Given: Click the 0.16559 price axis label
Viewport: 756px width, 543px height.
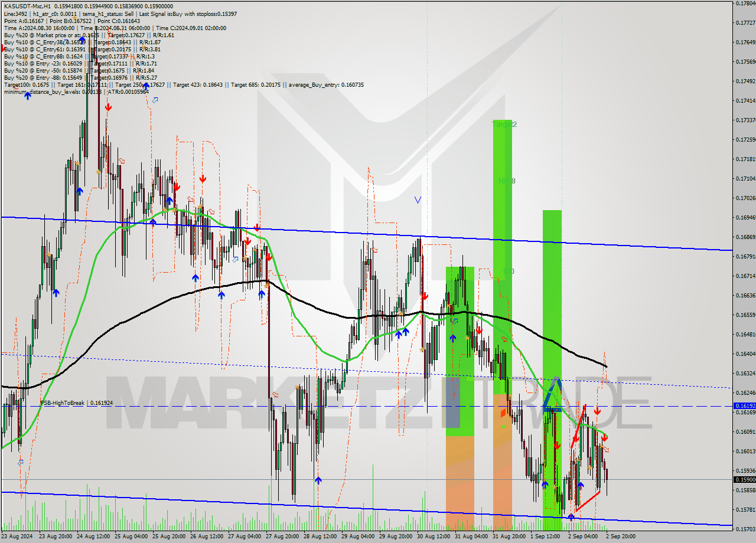Looking at the screenshot, I should pos(745,315).
